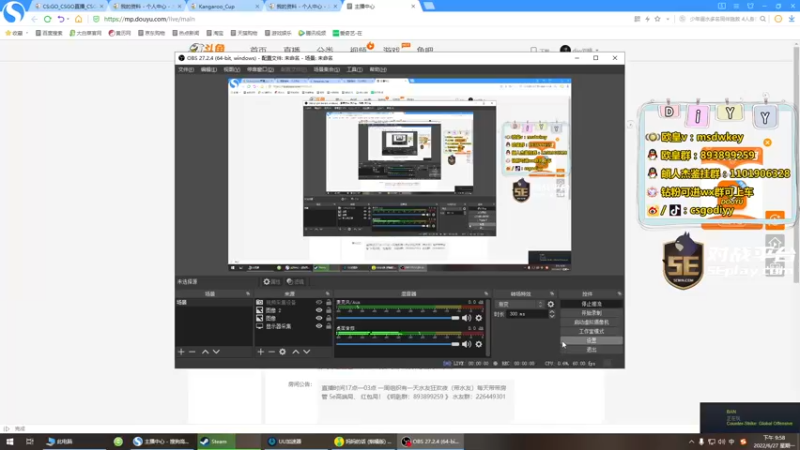Go to the browser home page
Viewport: 800px width, 450px height.
[x=79, y=19]
